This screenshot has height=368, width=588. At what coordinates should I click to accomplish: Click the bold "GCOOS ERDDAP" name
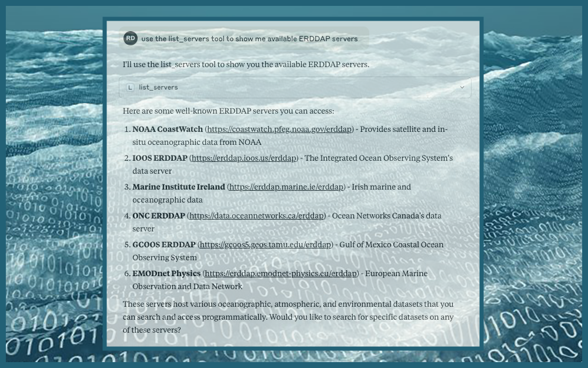(164, 245)
